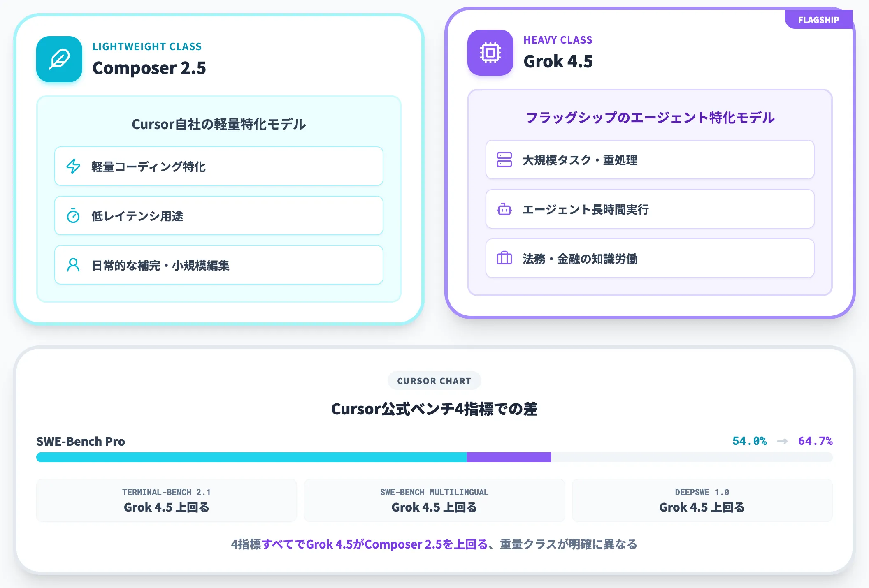Click the server icon beside 大規模タスク・重処理
The height and width of the screenshot is (588, 869).
(x=504, y=160)
